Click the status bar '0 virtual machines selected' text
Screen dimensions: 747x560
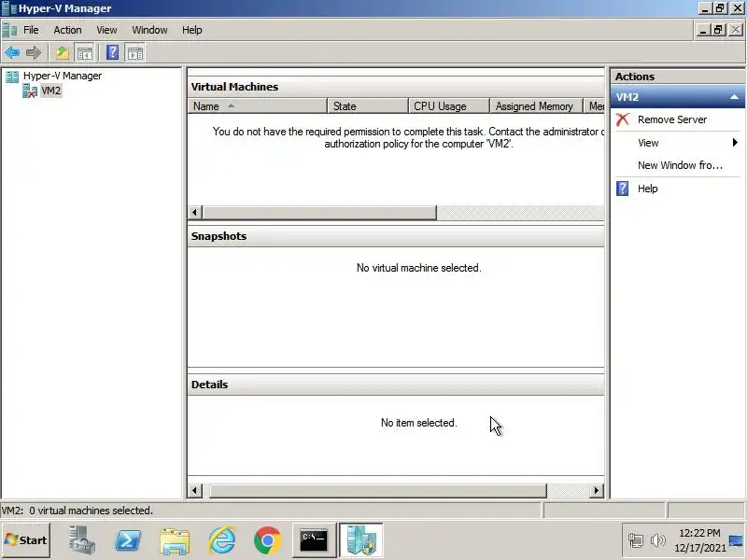tap(91, 511)
